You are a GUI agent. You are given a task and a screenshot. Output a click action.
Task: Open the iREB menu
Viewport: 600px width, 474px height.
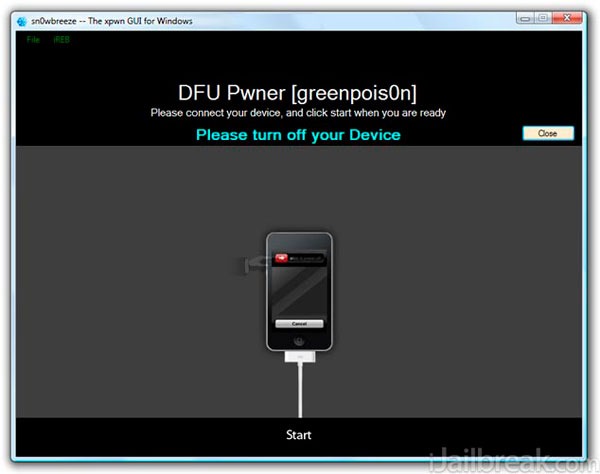tap(62, 39)
